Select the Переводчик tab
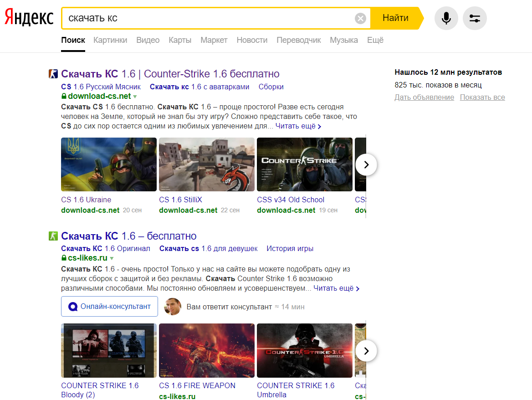532x400 pixels. (299, 40)
